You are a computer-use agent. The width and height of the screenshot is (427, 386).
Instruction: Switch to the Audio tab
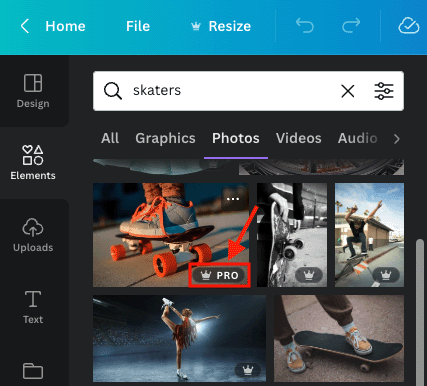click(x=358, y=138)
